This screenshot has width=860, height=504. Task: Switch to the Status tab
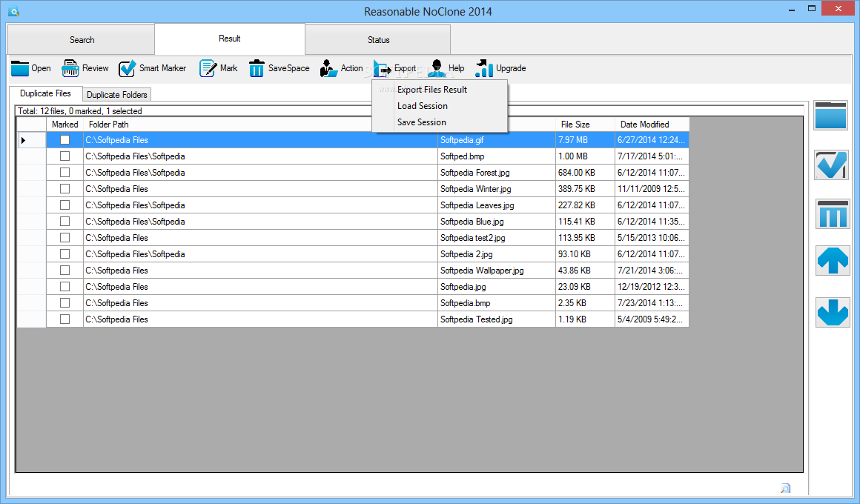coord(378,39)
